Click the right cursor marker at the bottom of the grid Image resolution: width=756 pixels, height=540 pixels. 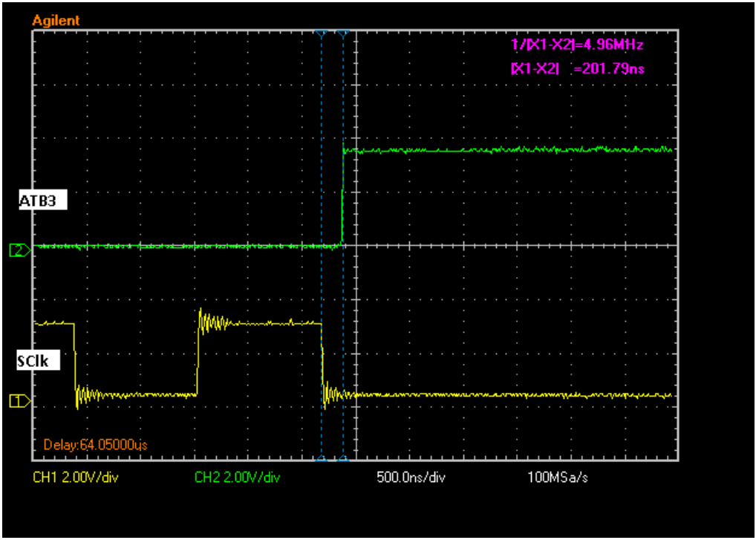tap(342, 459)
